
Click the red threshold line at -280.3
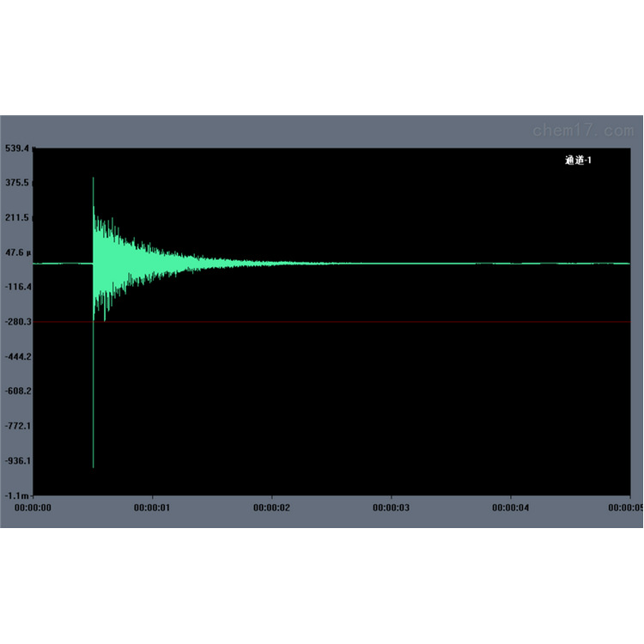tap(331, 322)
